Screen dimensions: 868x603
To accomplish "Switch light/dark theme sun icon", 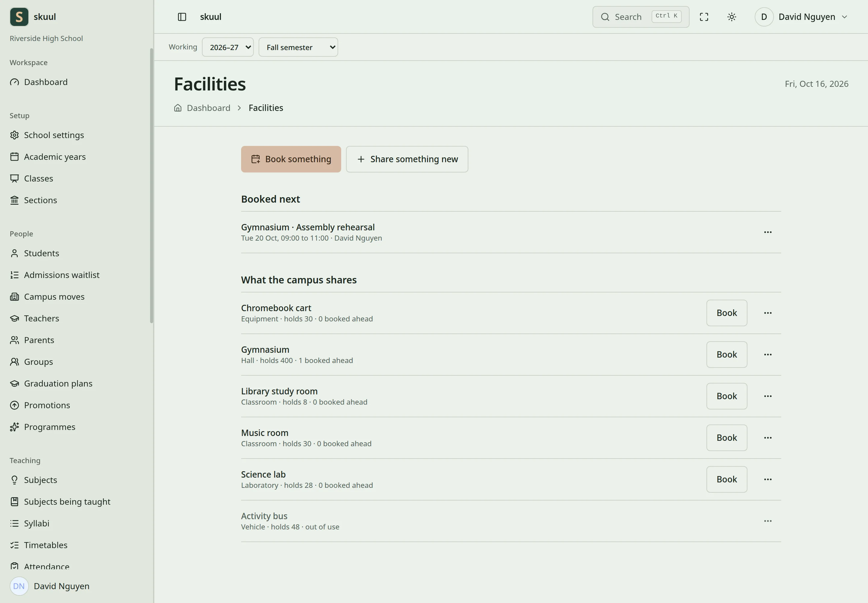I will click(x=732, y=17).
